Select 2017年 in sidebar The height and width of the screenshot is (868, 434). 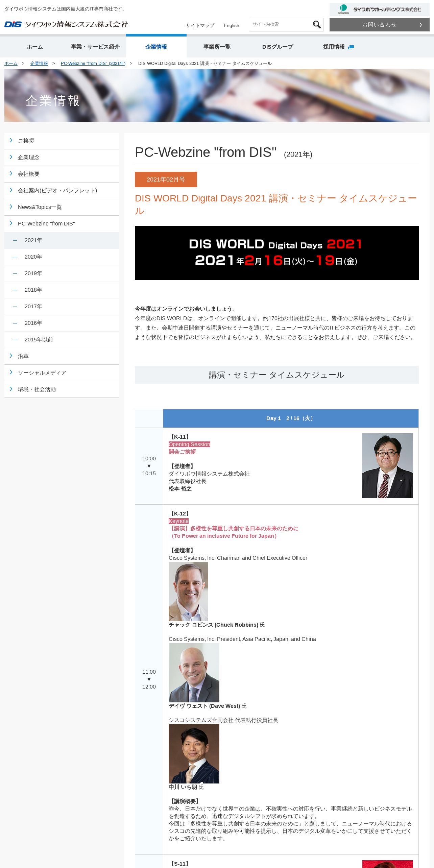[62, 307]
